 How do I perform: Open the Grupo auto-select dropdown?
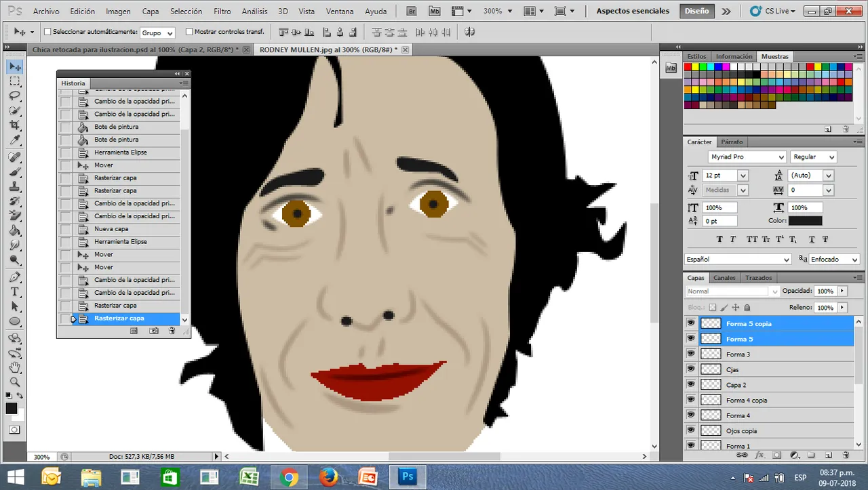click(157, 33)
